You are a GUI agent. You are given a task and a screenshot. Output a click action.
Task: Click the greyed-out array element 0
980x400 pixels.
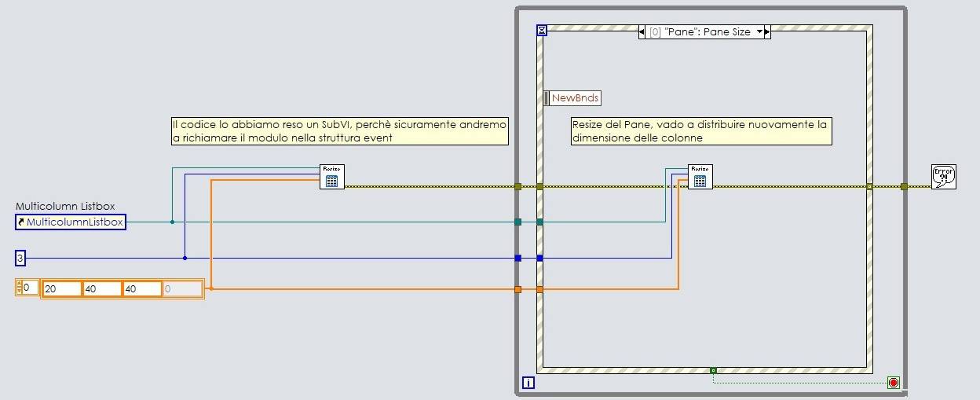tap(182, 289)
